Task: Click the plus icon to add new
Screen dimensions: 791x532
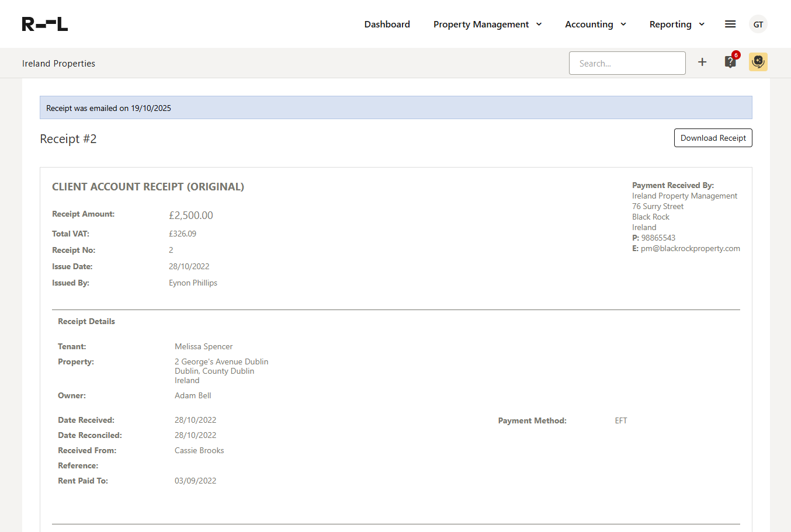Action: 702,62
